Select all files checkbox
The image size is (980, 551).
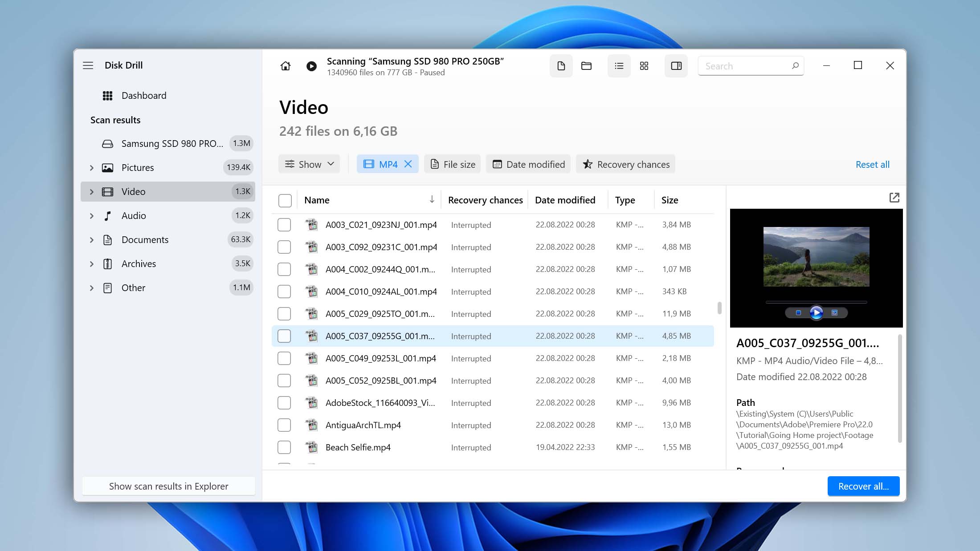(x=285, y=200)
